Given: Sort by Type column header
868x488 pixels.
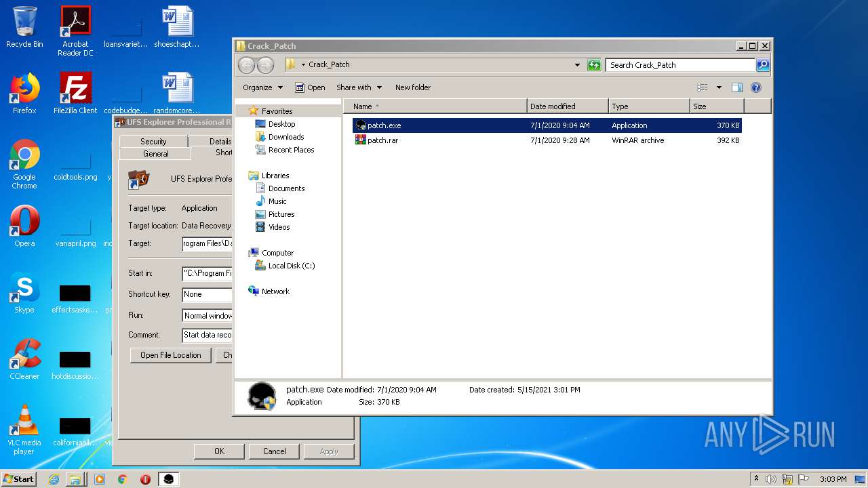Looking at the screenshot, I should pyautogui.click(x=648, y=106).
